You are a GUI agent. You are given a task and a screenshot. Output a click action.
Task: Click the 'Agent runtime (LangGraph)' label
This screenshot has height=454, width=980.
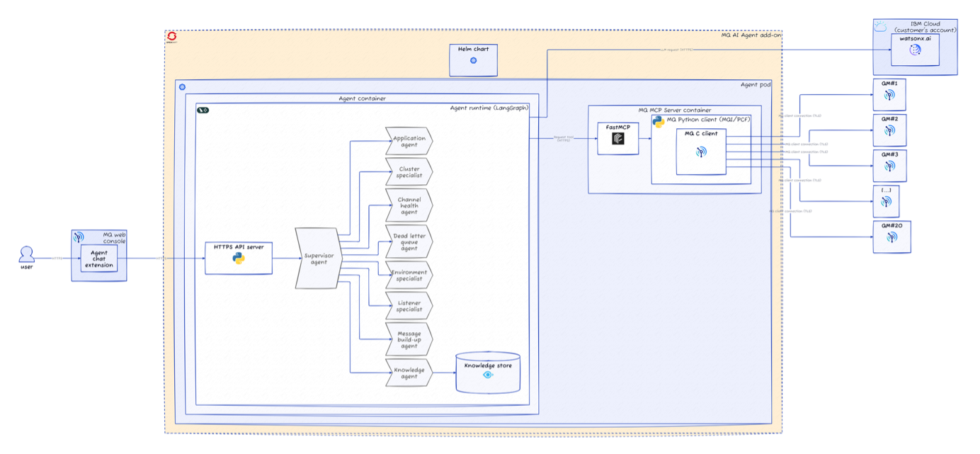click(x=489, y=108)
